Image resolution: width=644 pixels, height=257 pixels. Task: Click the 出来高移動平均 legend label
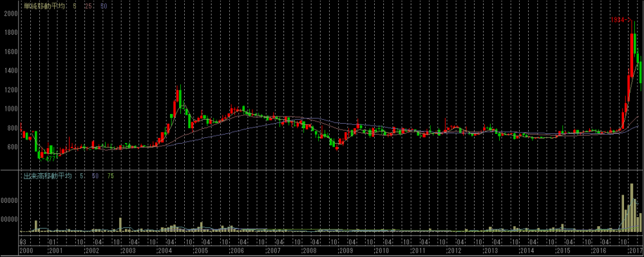point(47,176)
